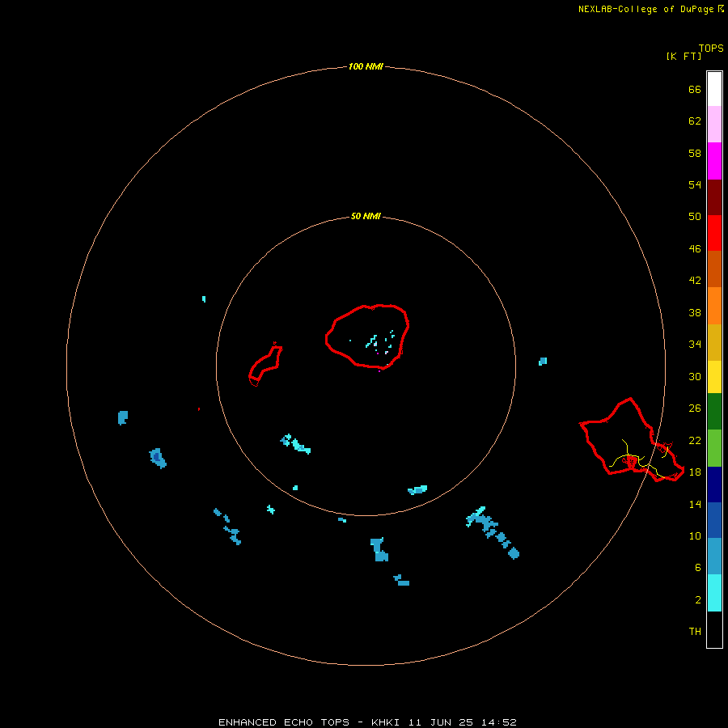Click the gold legend swatch near 34
Screen dimensions: 728x728
pos(714,342)
